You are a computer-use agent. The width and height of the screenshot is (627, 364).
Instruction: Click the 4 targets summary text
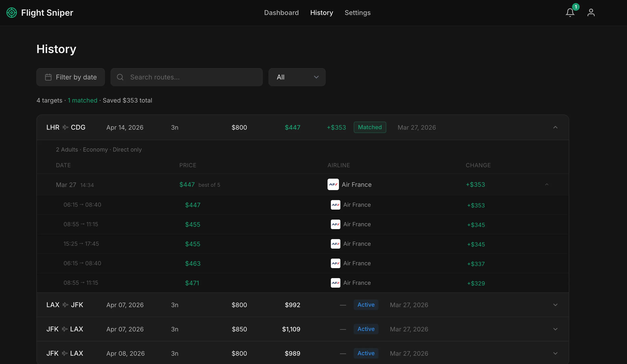[x=49, y=100]
